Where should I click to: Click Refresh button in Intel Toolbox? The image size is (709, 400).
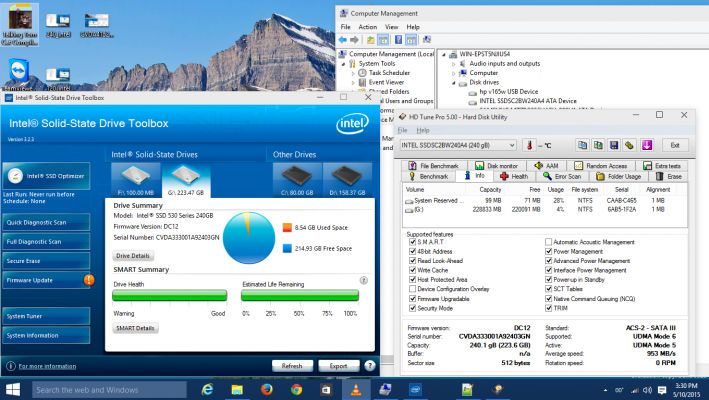(292, 366)
